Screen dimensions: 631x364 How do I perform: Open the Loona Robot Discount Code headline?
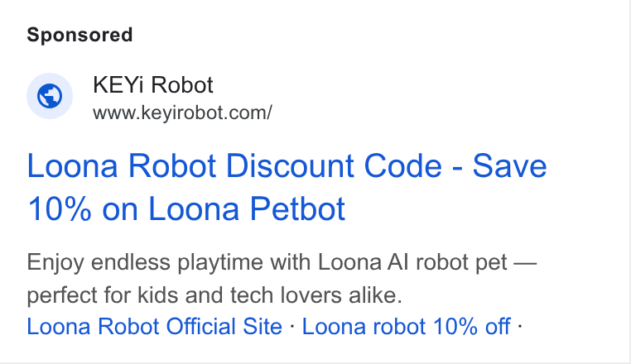[287, 187]
